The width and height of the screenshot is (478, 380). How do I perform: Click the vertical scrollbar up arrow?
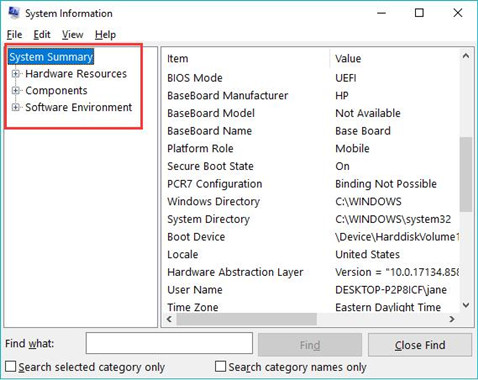click(466, 56)
